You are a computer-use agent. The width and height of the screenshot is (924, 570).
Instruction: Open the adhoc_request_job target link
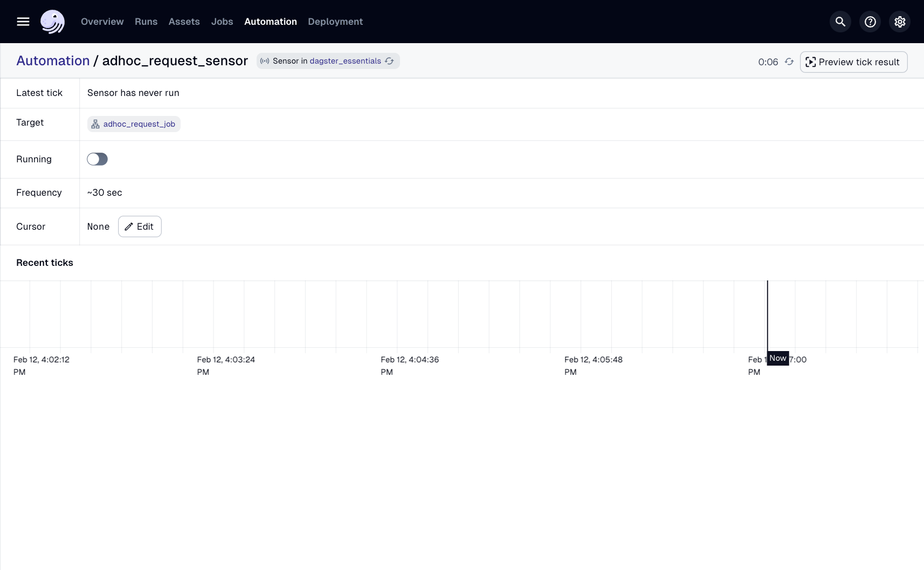point(139,124)
